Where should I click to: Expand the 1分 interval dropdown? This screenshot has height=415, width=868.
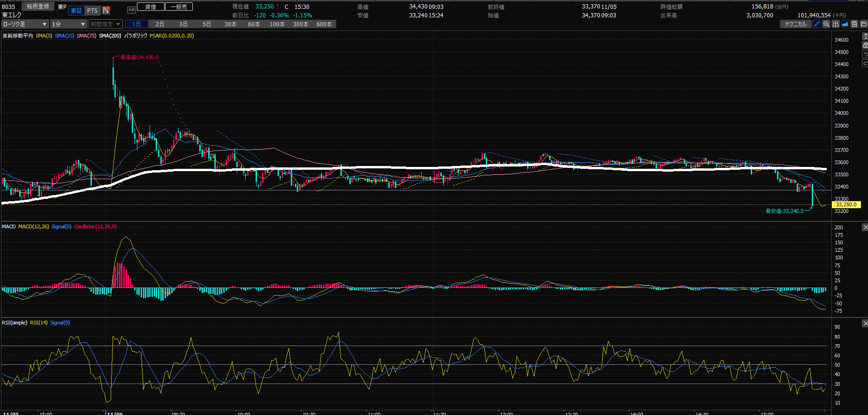[x=68, y=24]
